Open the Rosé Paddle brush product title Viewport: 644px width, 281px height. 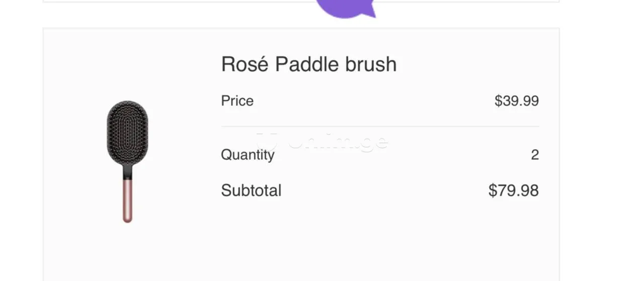click(x=308, y=64)
